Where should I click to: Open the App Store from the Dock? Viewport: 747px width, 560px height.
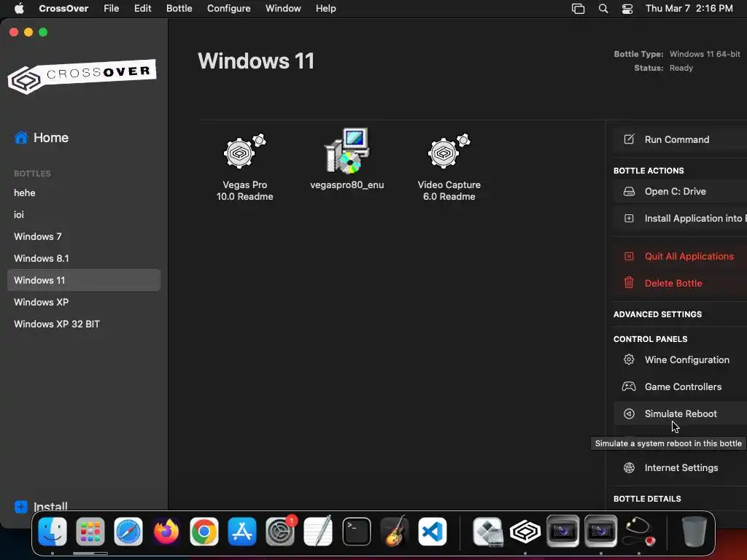tap(242, 531)
